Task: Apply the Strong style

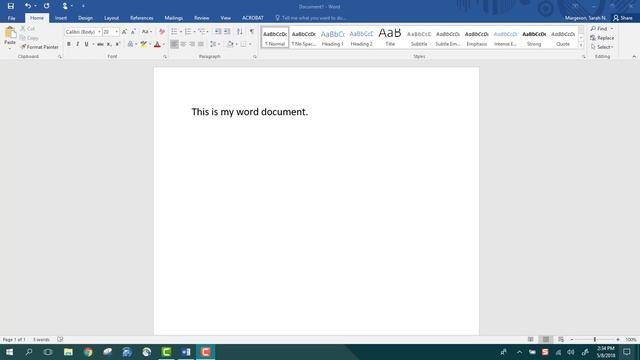Action: tap(534, 38)
